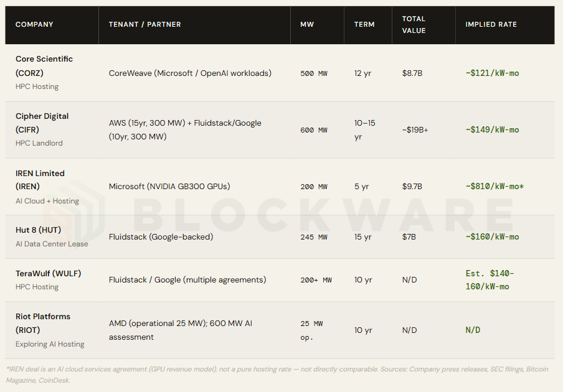Click the AWS + Fluidstack/Google tenant cell
The width and height of the screenshot is (563, 392).
185,129
